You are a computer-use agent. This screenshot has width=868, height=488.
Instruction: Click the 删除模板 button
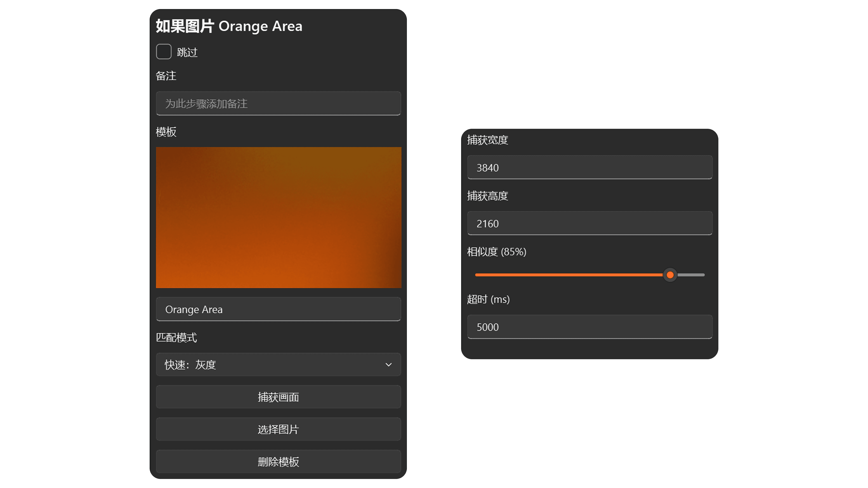278,462
